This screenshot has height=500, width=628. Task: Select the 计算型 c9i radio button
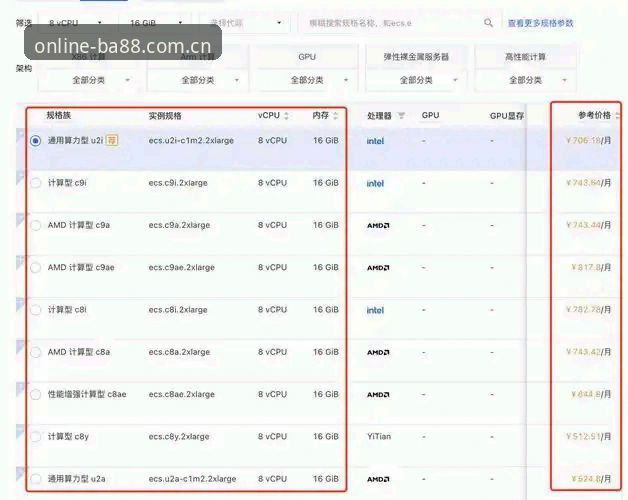click(x=36, y=183)
